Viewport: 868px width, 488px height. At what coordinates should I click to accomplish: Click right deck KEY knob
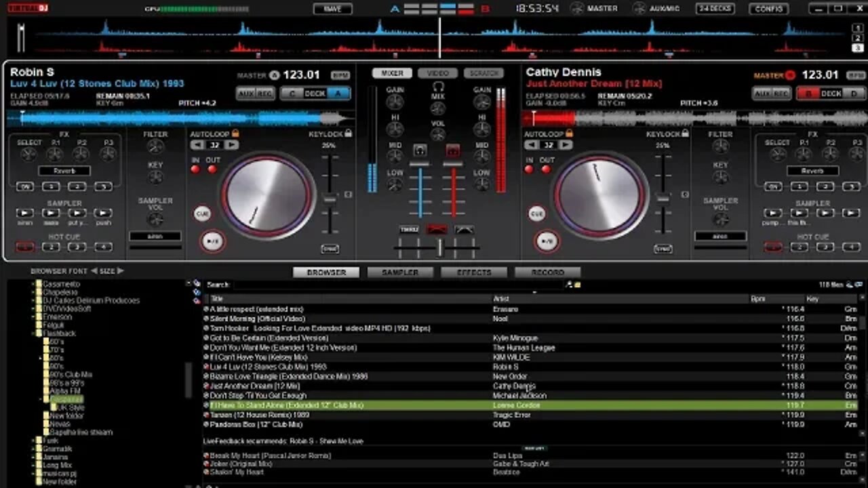click(720, 177)
